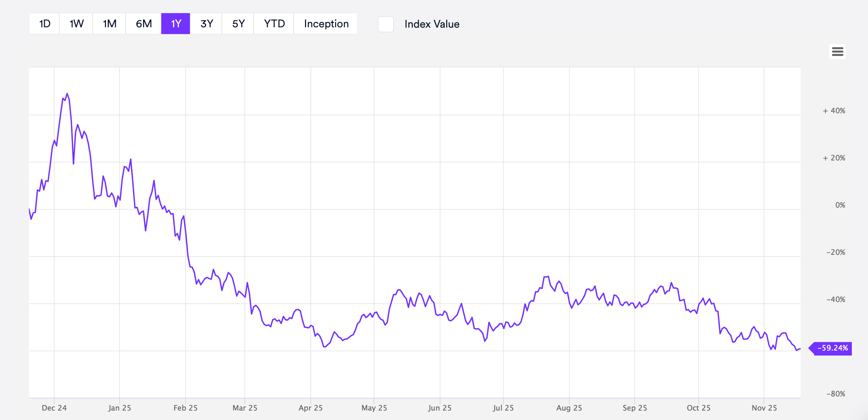This screenshot has width=868, height=420.
Task: Switch to the 1W time range
Action: coord(75,24)
